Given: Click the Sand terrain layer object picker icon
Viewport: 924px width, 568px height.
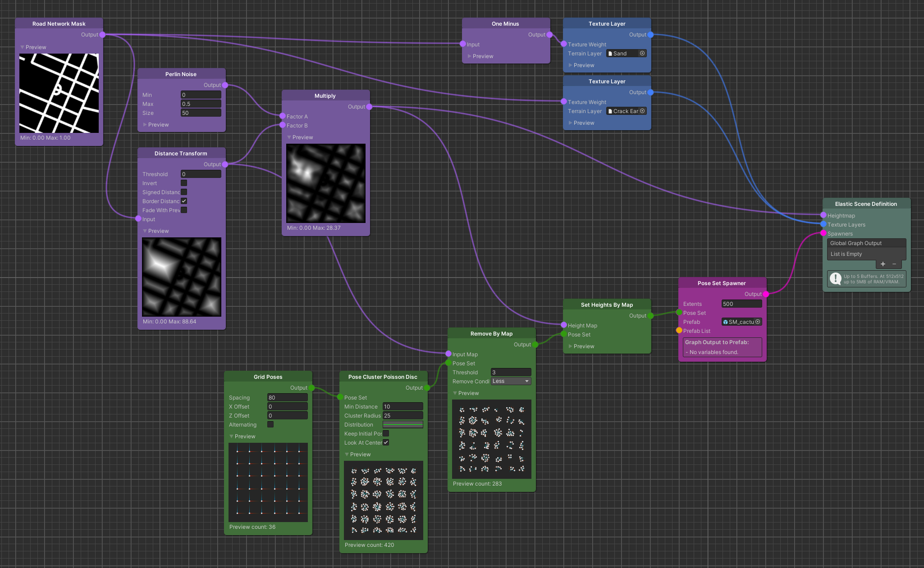Looking at the screenshot, I should (642, 53).
